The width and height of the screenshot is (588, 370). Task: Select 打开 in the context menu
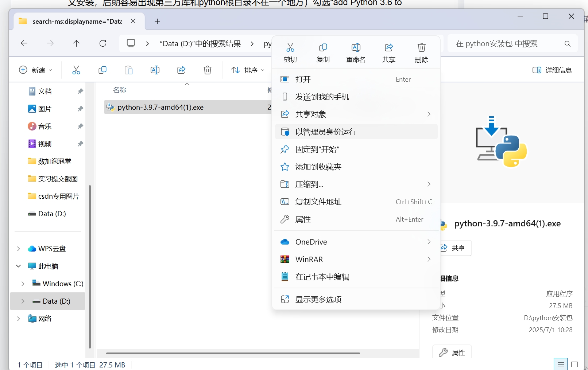click(x=356, y=79)
